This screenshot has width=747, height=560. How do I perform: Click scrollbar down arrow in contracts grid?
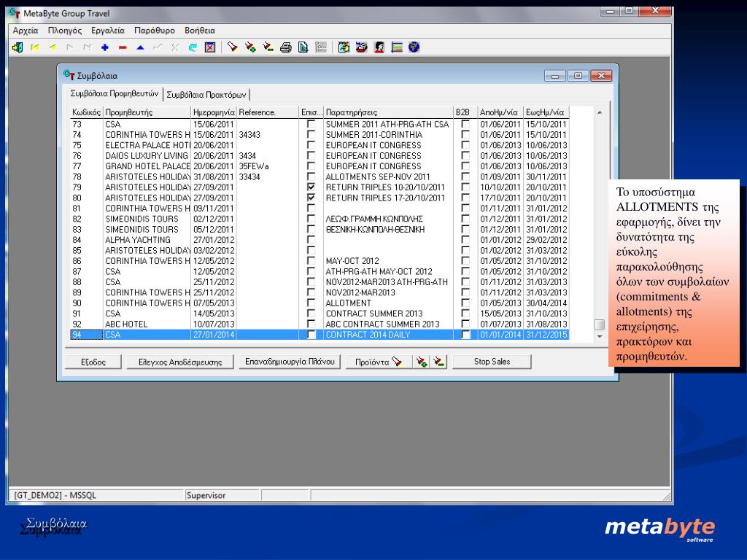[600, 336]
